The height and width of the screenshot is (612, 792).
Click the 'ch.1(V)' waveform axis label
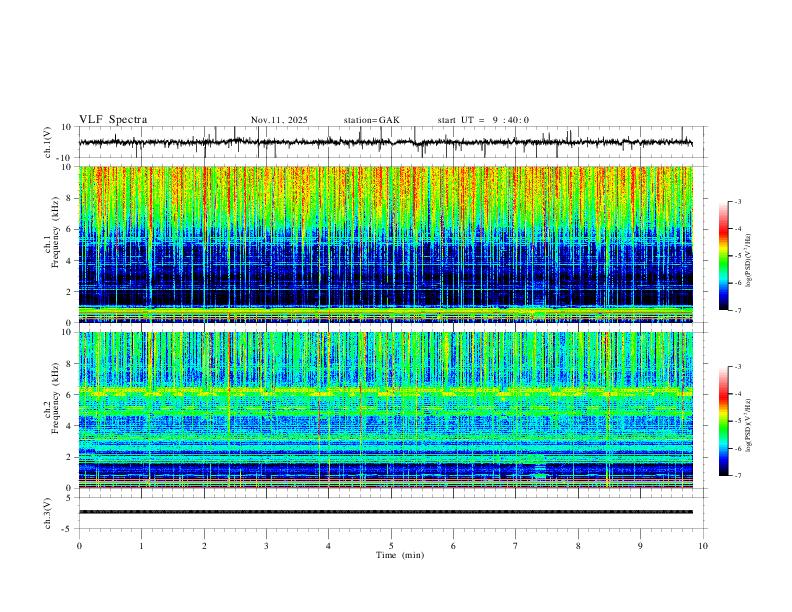click(48, 142)
